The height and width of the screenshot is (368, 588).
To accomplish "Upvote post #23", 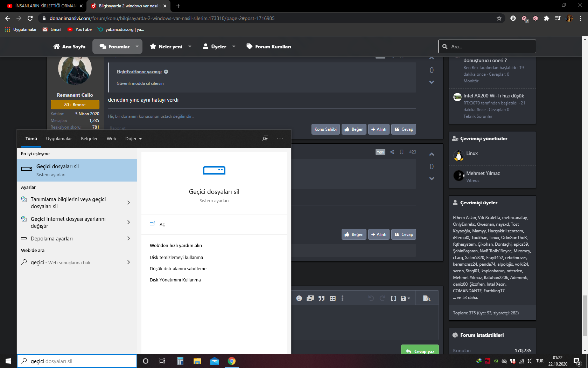I will point(432,154).
